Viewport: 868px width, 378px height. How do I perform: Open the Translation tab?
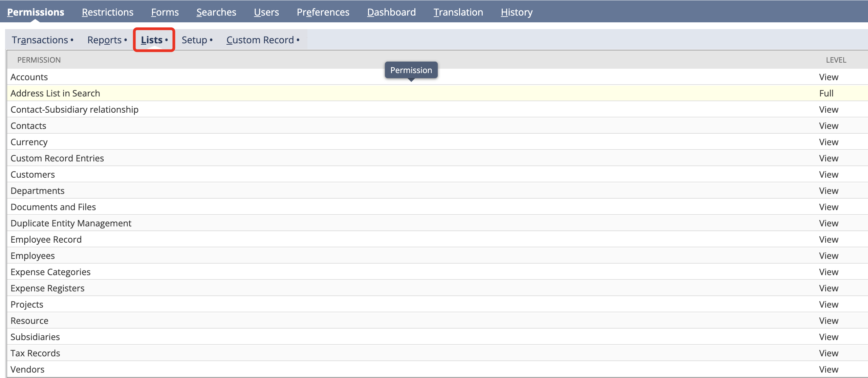(458, 12)
